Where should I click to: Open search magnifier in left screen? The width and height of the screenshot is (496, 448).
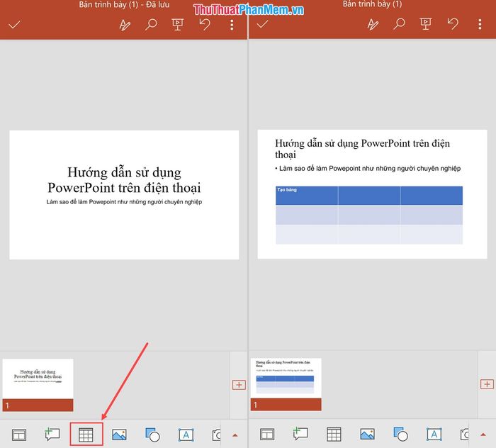(151, 24)
